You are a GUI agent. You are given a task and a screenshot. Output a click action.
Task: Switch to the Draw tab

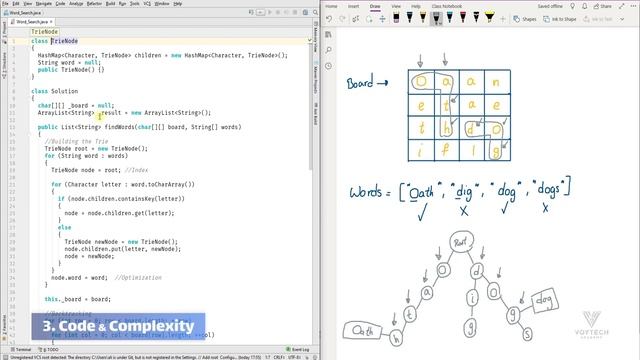tap(375, 6)
